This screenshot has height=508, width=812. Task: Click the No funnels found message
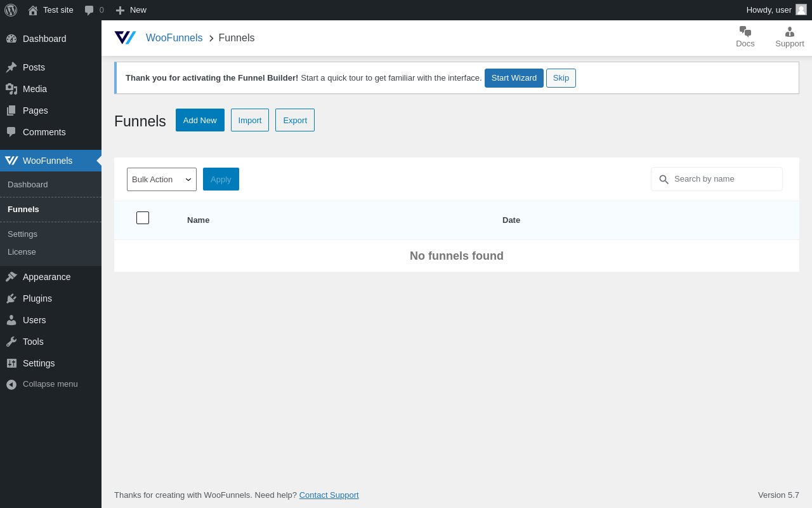[x=457, y=256]
